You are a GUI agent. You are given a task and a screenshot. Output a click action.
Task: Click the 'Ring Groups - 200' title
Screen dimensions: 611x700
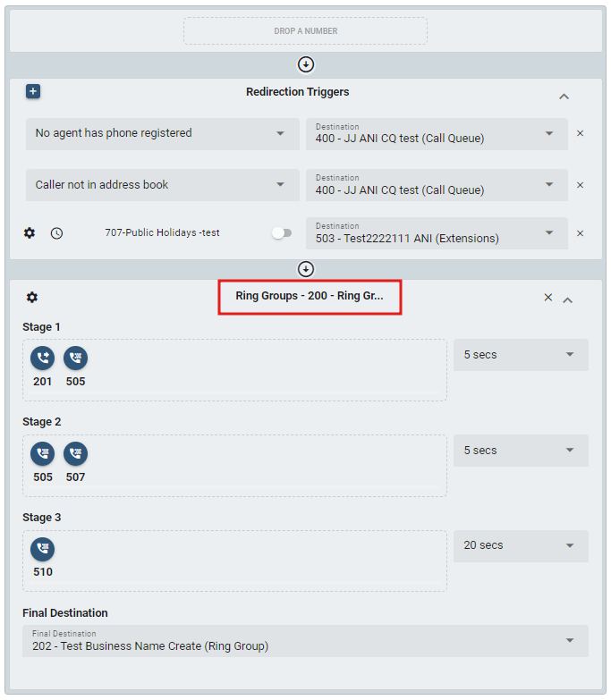310,296
